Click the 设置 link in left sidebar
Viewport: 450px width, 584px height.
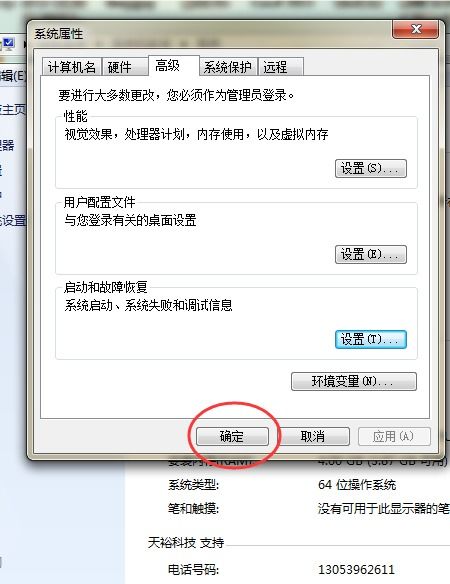(13, 220)
